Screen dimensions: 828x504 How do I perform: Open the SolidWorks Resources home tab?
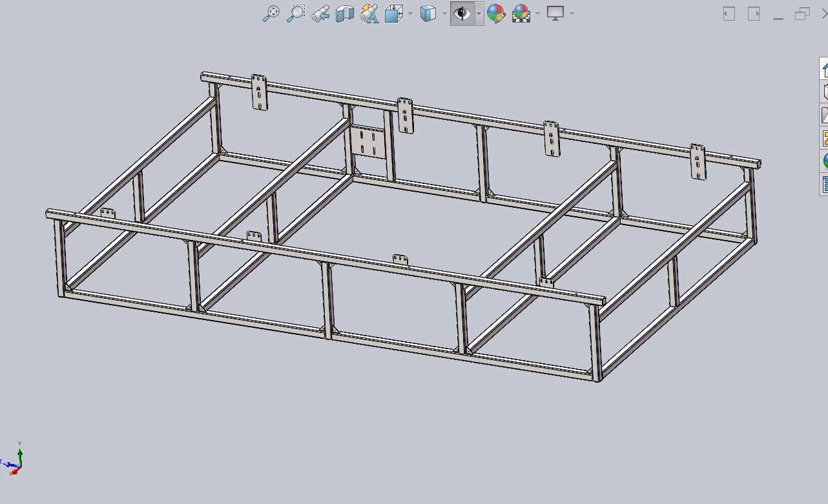tap(824, 68)
